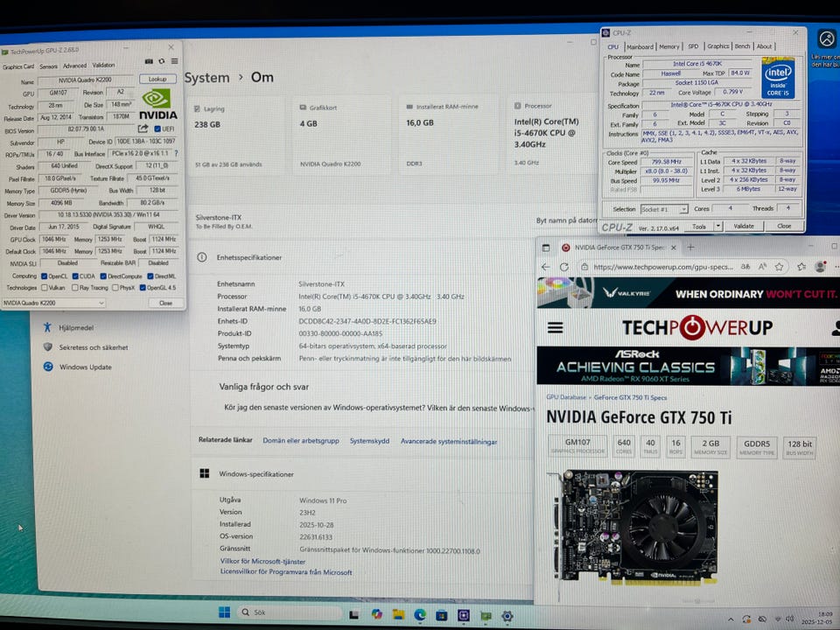The image size is (840, 630).
Task: Click the Bus Interface question mark in GPU-Z
Action: point(176,153)
